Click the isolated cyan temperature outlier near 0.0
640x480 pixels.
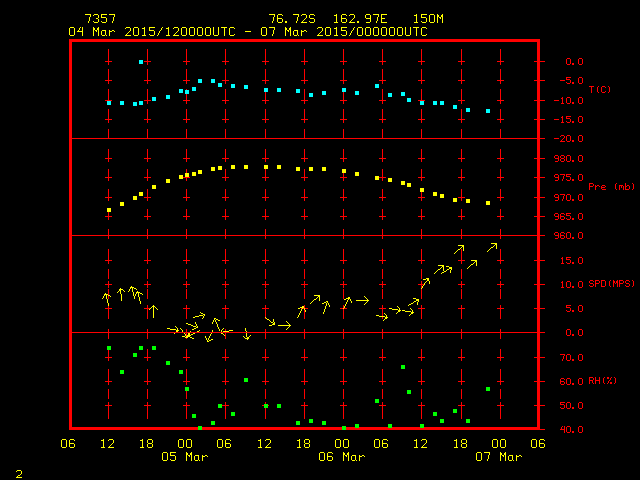click(x=141, y=62)
